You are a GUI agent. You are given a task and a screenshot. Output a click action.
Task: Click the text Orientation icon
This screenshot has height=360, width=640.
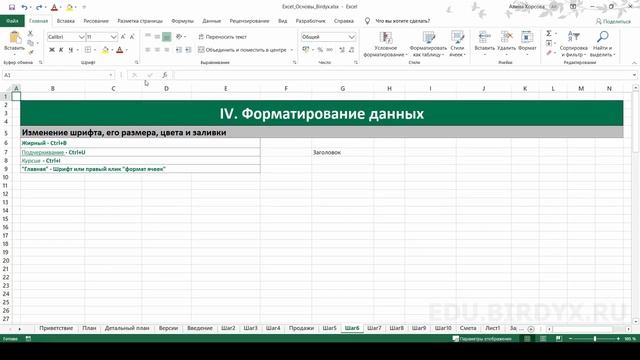coord(179,37)
